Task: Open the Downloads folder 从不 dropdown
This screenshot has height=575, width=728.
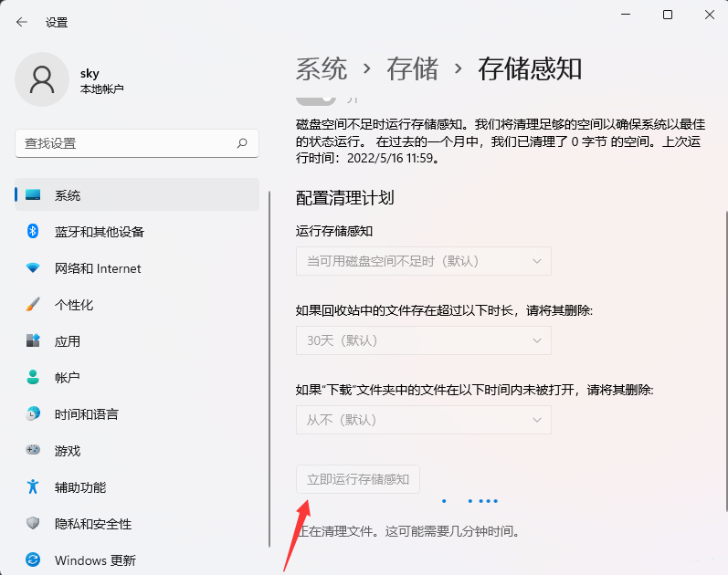Action: (423, 420)
